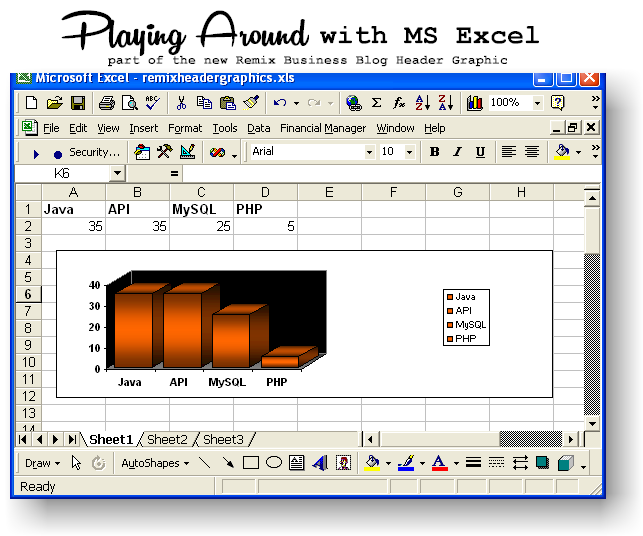Screen dimensions: 643x536
Task: Click the formula bar equals button
Action: point(174,173)
